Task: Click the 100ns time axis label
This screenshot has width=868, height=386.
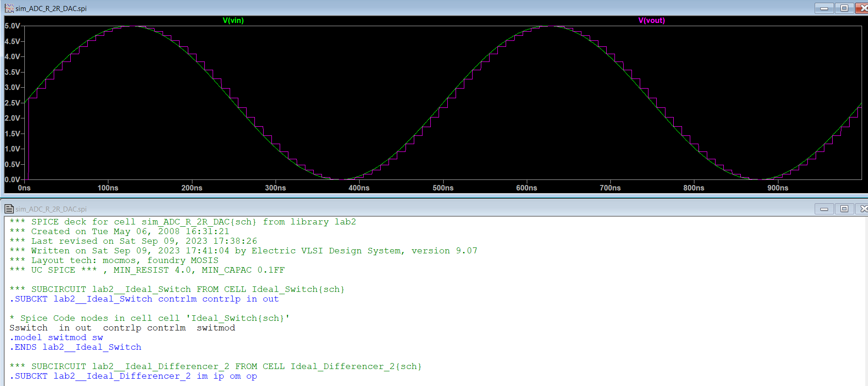Action: [x=108, y=188]
